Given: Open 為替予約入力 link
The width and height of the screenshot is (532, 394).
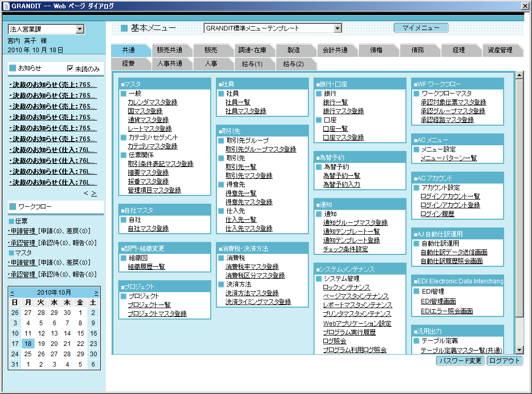Looking at the screenshot, I should click(341, 185).
